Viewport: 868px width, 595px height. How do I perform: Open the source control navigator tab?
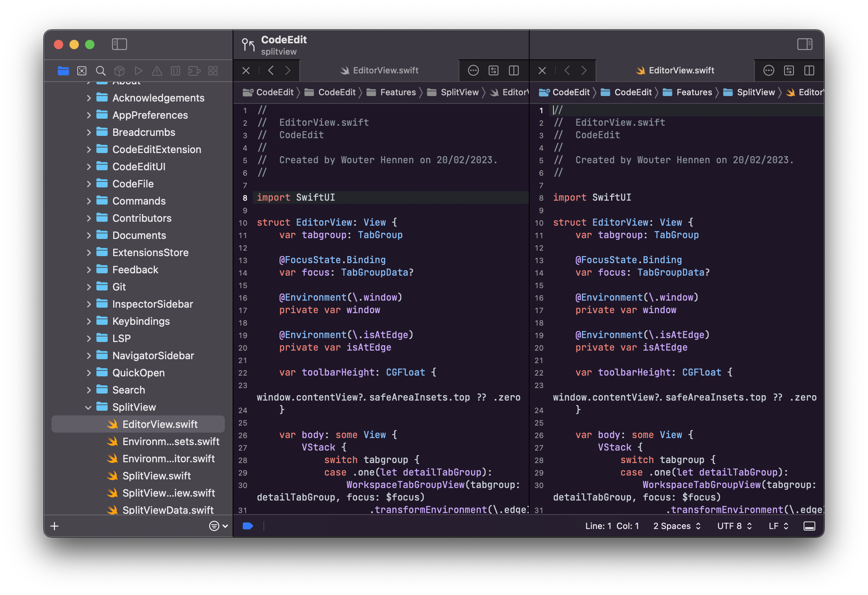pyautogui.click(x=82, y=71)
